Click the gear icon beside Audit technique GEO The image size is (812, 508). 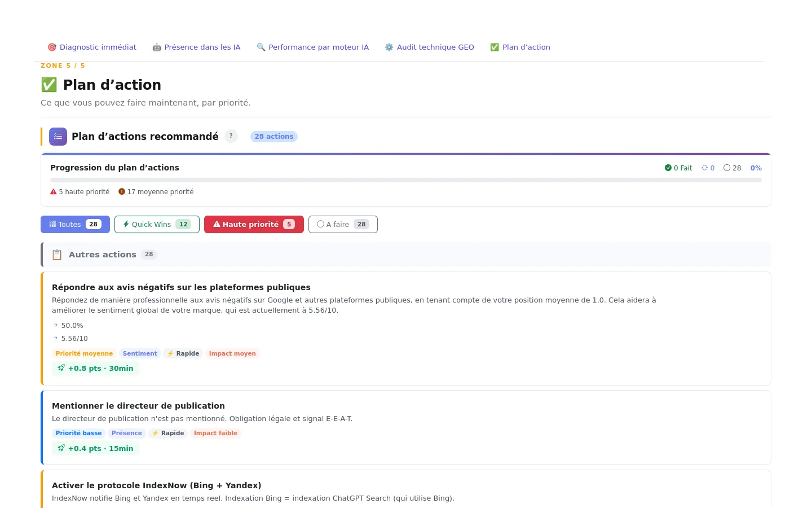tap(389, 47)
